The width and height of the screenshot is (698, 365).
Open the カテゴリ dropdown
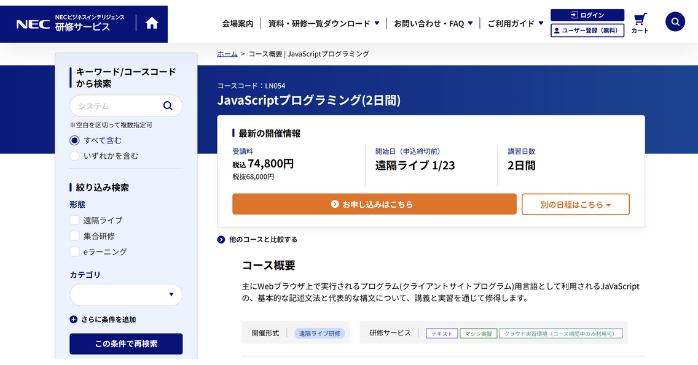(x=126, y=295)
